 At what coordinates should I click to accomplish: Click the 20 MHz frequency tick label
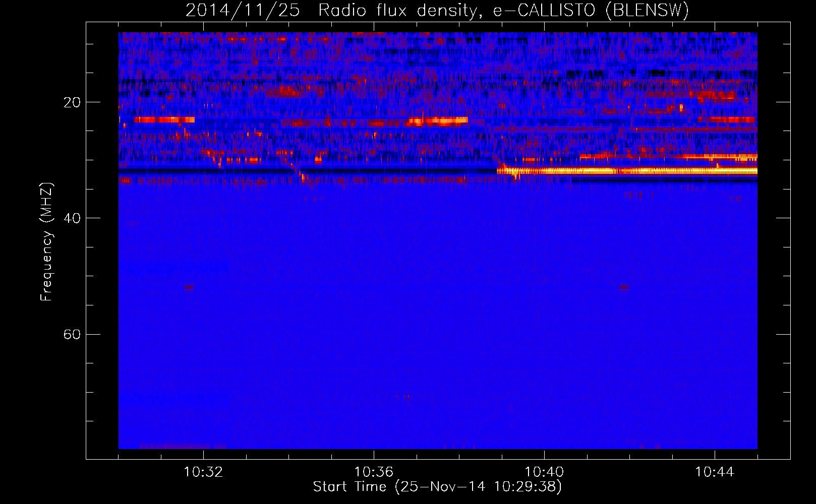pyautogui.click(x=72, y=102)
